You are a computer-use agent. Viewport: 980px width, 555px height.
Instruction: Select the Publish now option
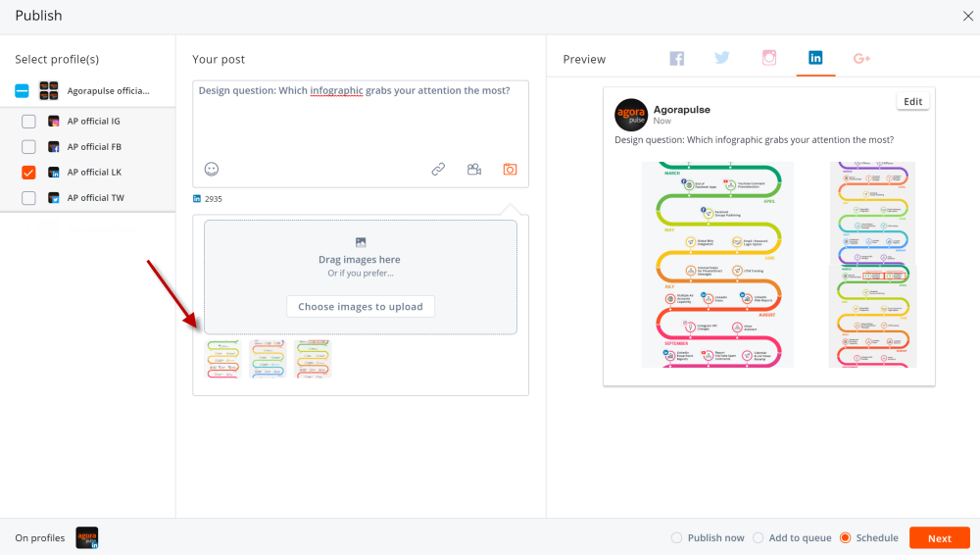[x=676, y=537]
